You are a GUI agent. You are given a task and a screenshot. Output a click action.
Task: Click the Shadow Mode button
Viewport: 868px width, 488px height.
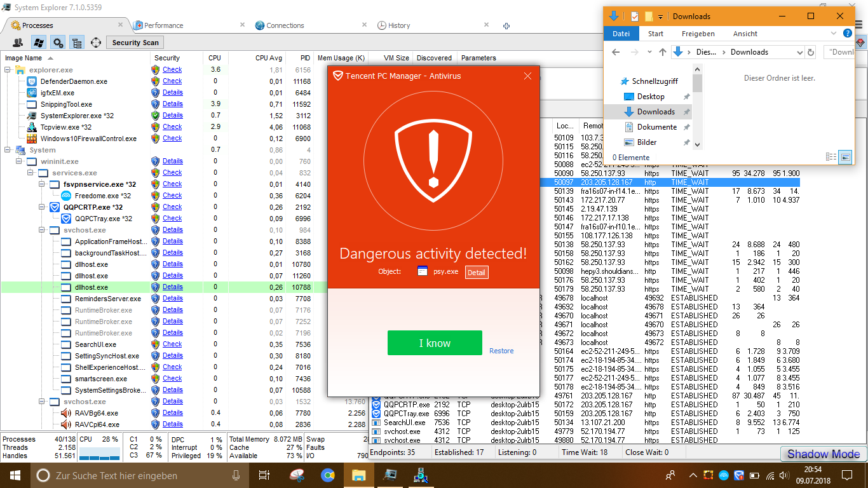tap(824, 454)
